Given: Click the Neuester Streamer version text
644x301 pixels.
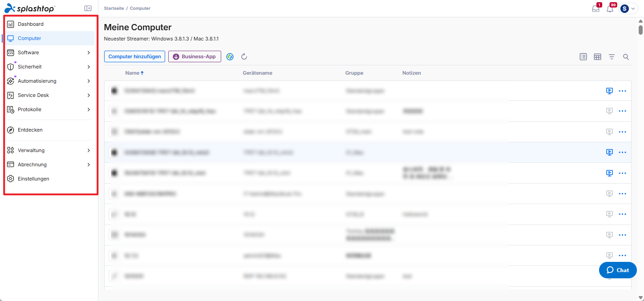Looking at the screenshot, I should [x=161, y=39].
